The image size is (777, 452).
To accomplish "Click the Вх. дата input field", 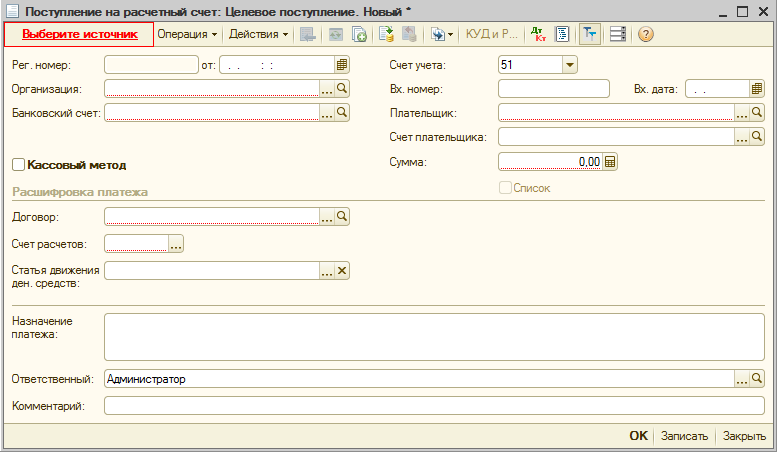I will (x=718, y=89).
